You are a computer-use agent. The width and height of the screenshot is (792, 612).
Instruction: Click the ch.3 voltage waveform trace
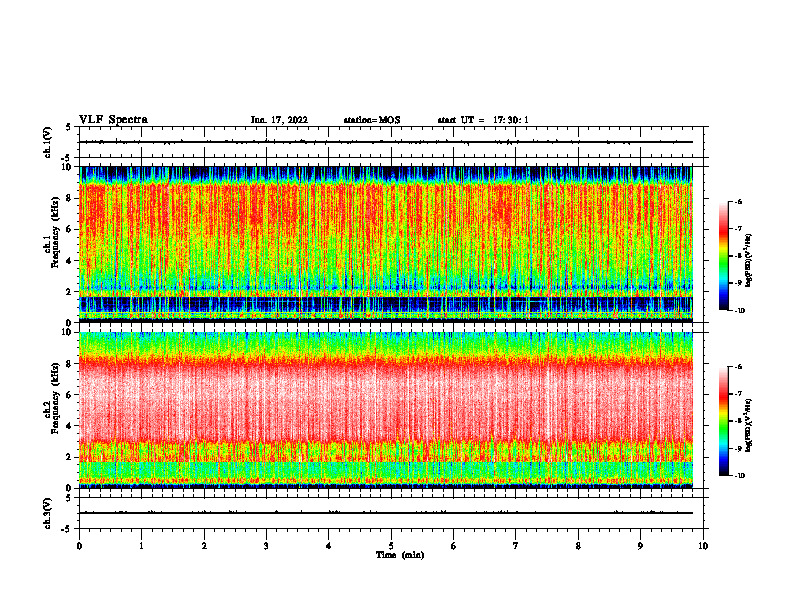pyautogui.click(x=386, y=513)
